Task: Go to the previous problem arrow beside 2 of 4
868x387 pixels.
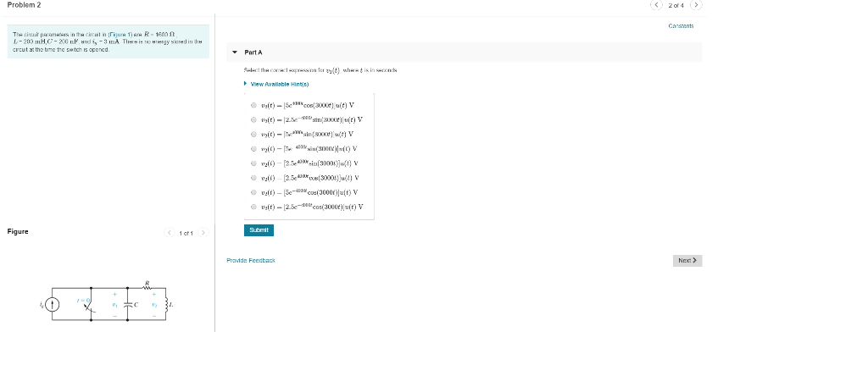Action: point(656,5)
